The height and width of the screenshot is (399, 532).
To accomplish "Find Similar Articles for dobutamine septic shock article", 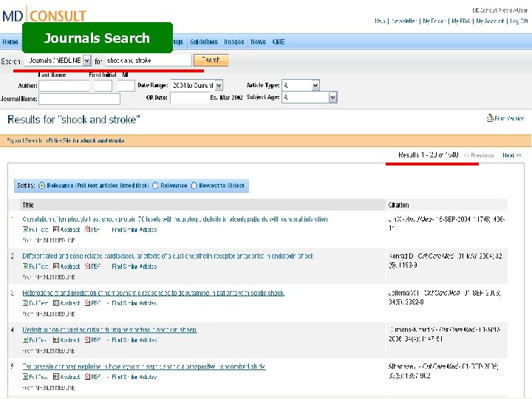I will tap(134, 304).
